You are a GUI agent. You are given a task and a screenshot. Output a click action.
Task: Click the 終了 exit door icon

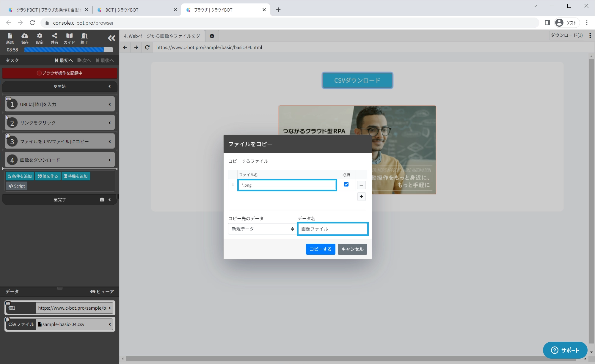pos(84,38)
